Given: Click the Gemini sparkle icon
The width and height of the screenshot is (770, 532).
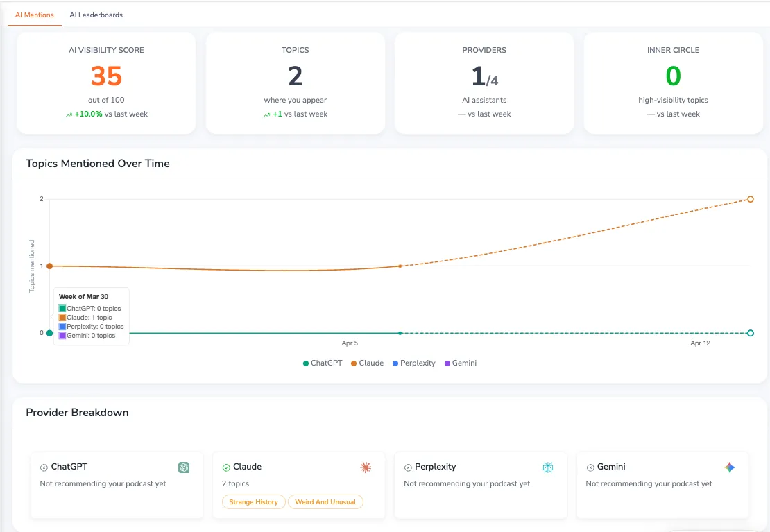Looking at the screenshot, I should pos(730,467).
